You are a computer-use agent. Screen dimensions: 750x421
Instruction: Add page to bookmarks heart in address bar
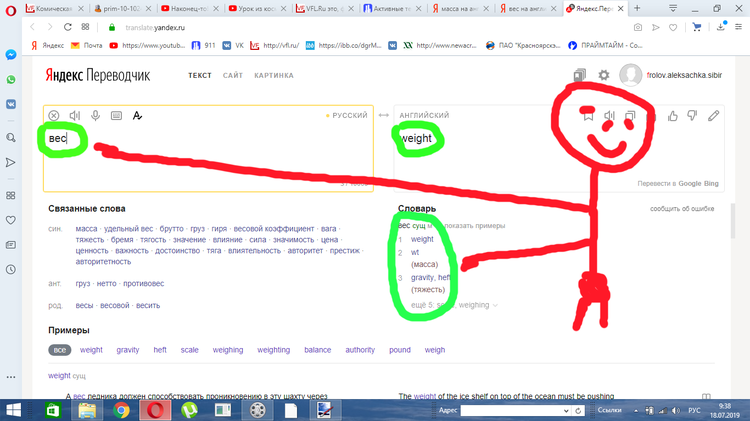673,27
